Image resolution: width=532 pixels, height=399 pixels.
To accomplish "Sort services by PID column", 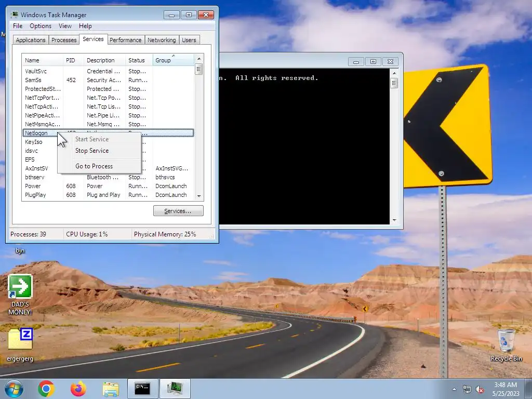I will click(x=73, y=60).
